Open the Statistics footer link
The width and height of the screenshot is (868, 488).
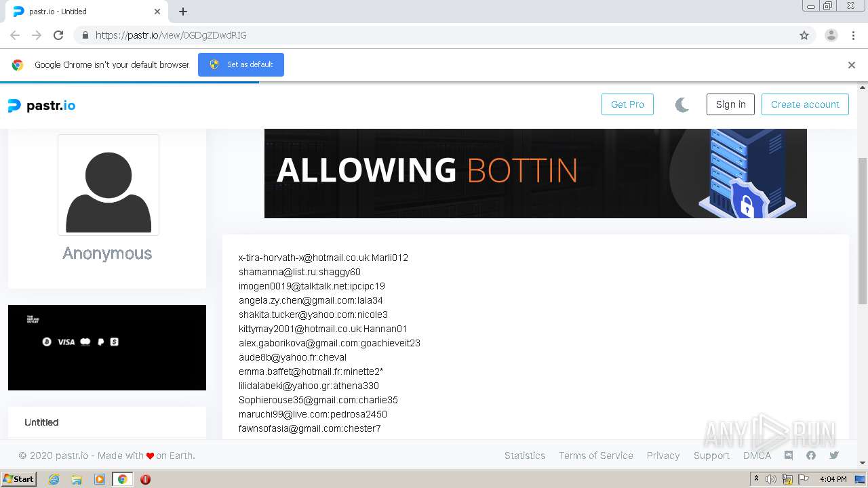(x=525, y=455)
